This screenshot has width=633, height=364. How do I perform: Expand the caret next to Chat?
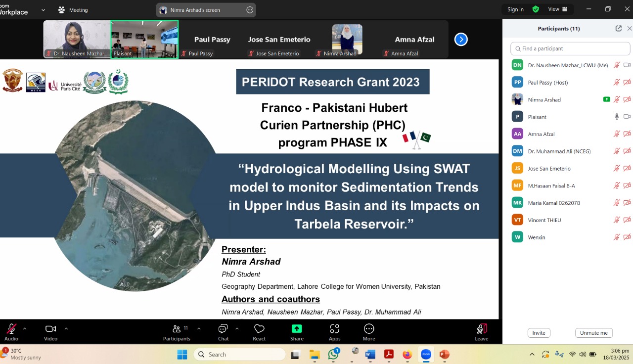[x=236, y=328]
